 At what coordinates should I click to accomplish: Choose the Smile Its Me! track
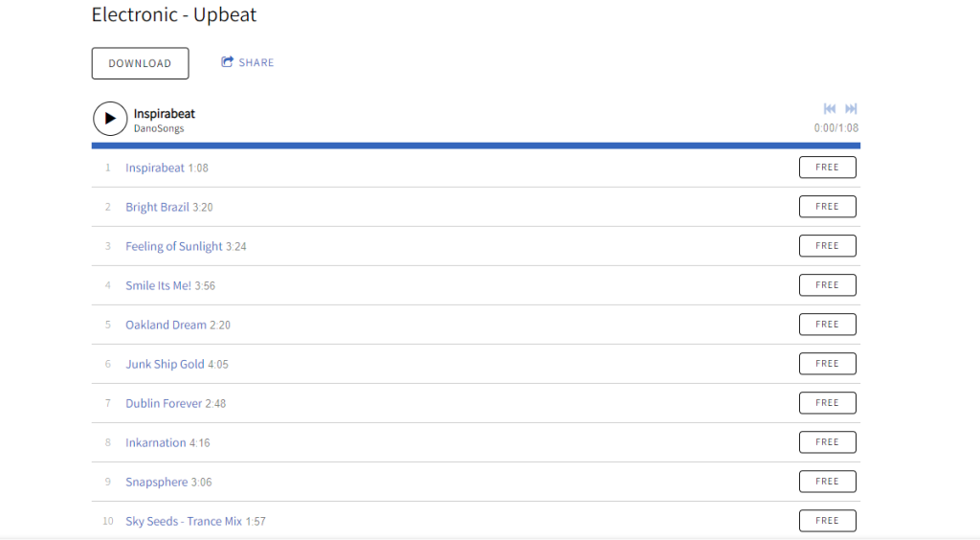(x=158, y=285)
